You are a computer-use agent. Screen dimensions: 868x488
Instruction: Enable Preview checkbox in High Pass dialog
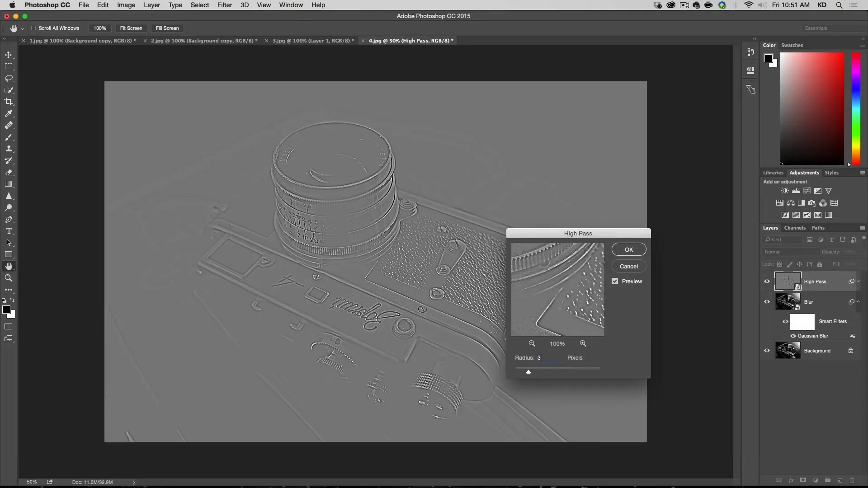615,281
